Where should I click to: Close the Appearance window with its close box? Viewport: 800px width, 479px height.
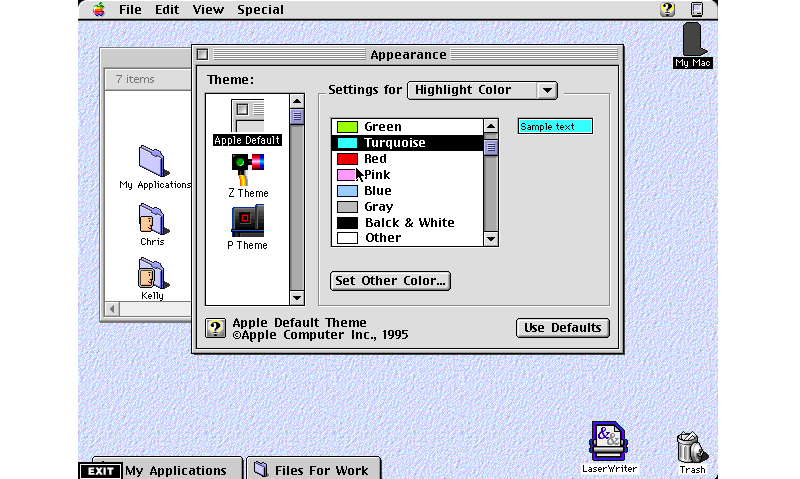click(x=203, y=54)
